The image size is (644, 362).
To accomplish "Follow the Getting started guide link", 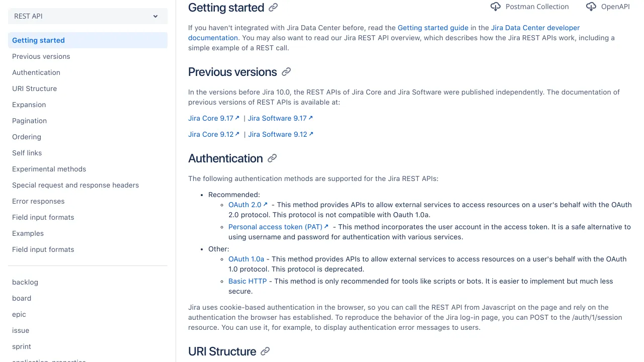I will [x=433, y=28].
